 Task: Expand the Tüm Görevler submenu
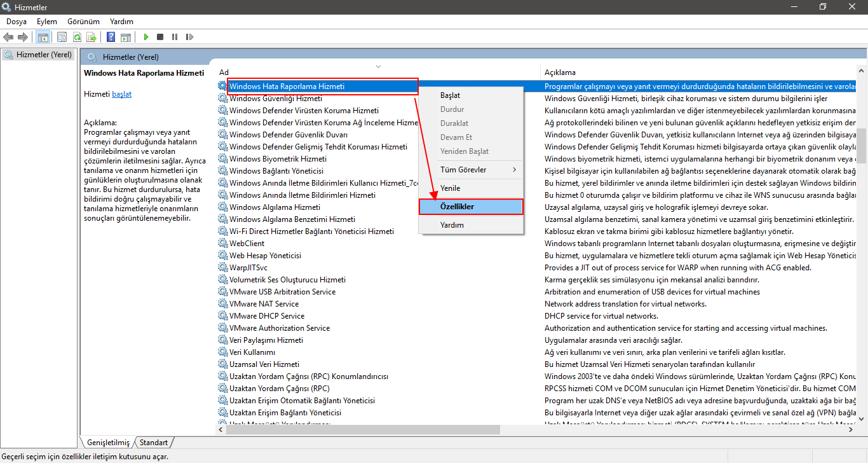click(471, 169)
